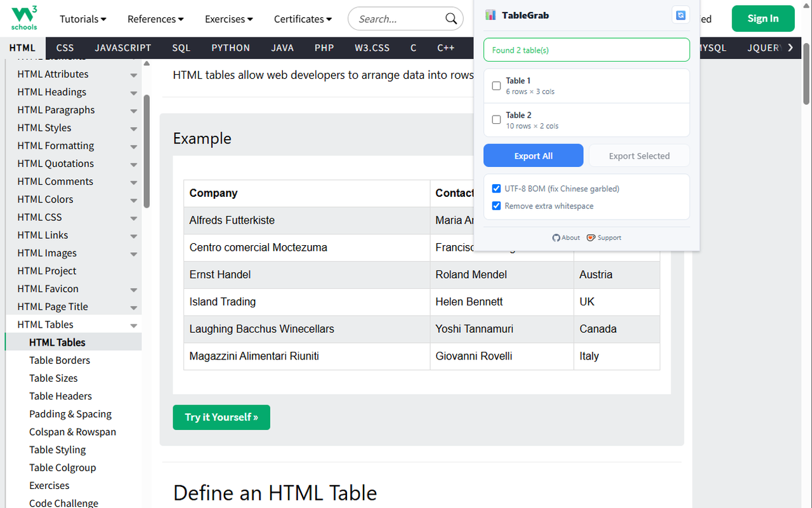Click the page vertical scrollbar thumb

(x=806, y=73)
